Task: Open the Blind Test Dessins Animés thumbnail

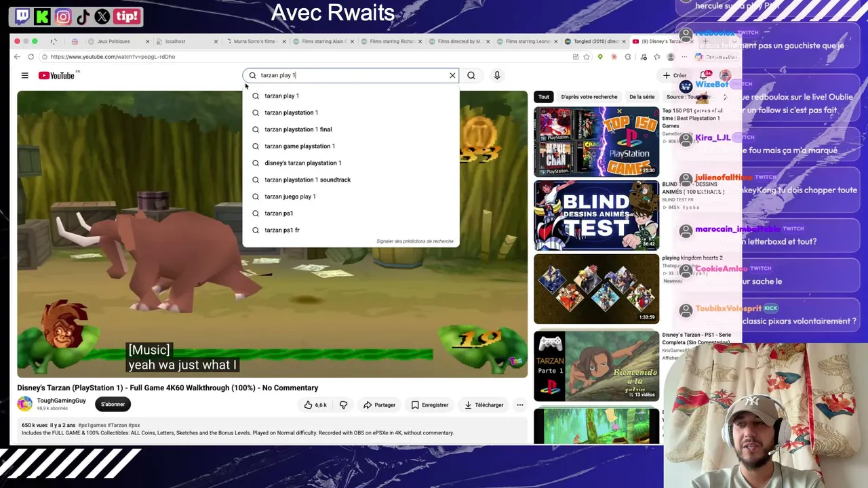Action: coord(597,216)
